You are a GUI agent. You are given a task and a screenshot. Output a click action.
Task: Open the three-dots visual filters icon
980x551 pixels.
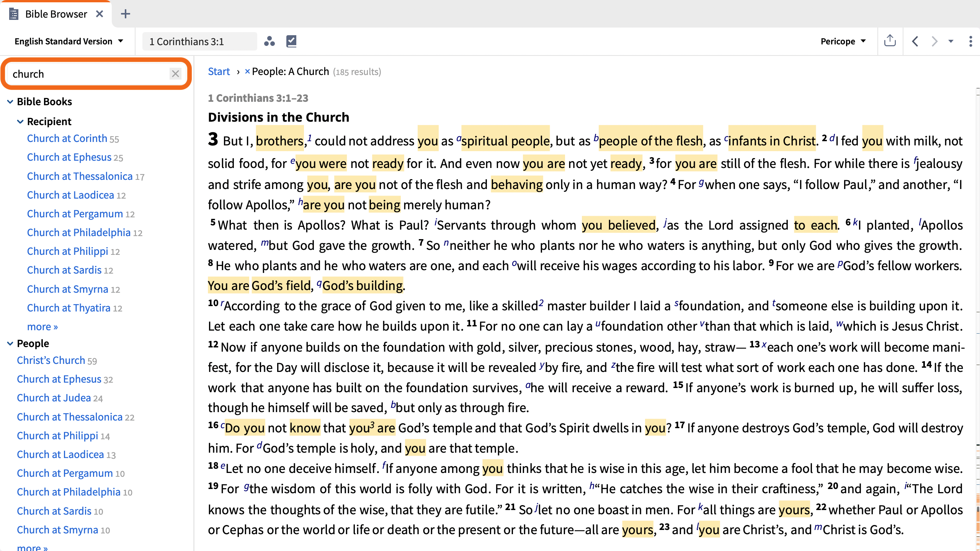269,41
